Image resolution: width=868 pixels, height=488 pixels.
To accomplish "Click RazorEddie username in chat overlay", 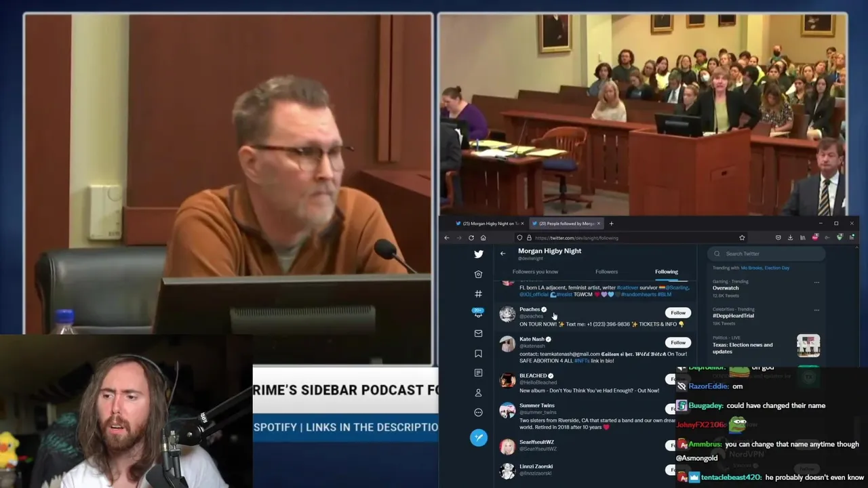I will 709,386.
